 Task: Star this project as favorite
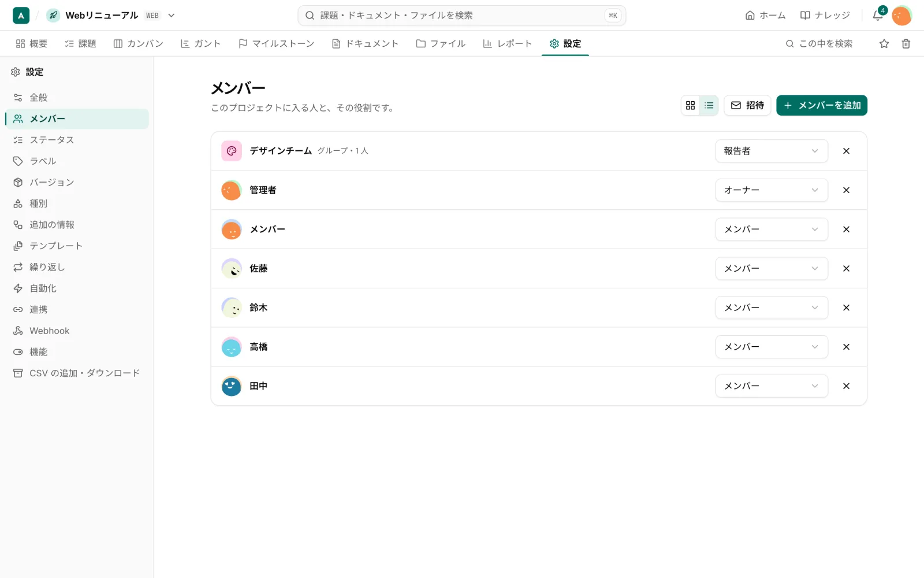pyautogui.click(x=884, y=43)
